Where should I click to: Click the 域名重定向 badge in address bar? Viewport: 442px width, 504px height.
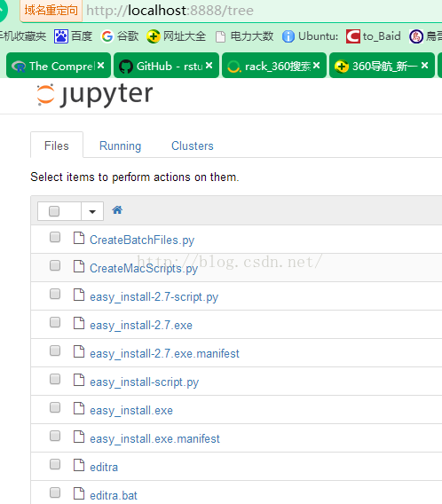51,11
